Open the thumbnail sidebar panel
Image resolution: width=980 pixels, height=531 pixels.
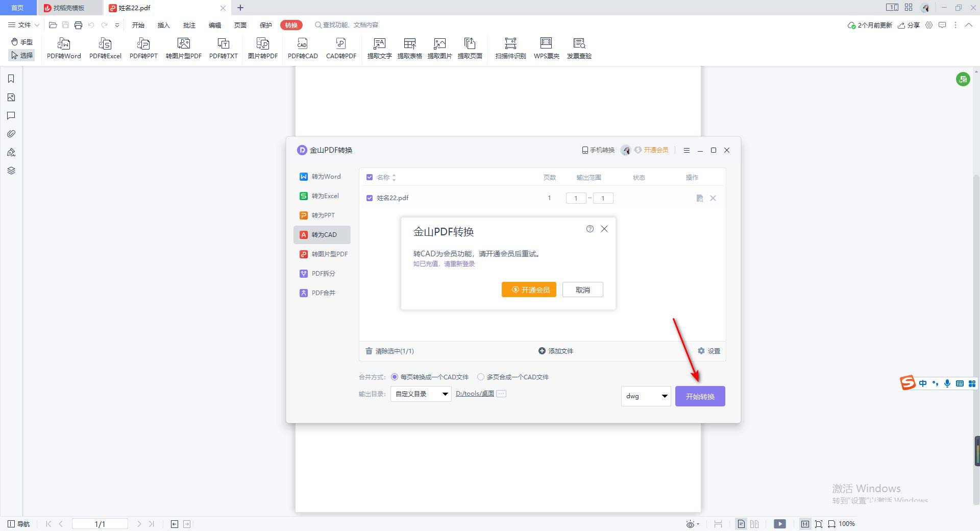click(x=11, y=98)
